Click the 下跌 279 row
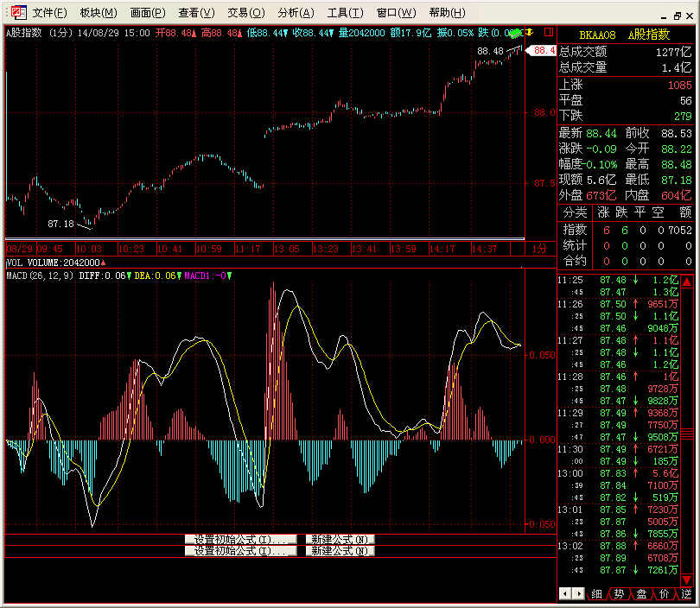The image size is (700, 608). point(625,116)
